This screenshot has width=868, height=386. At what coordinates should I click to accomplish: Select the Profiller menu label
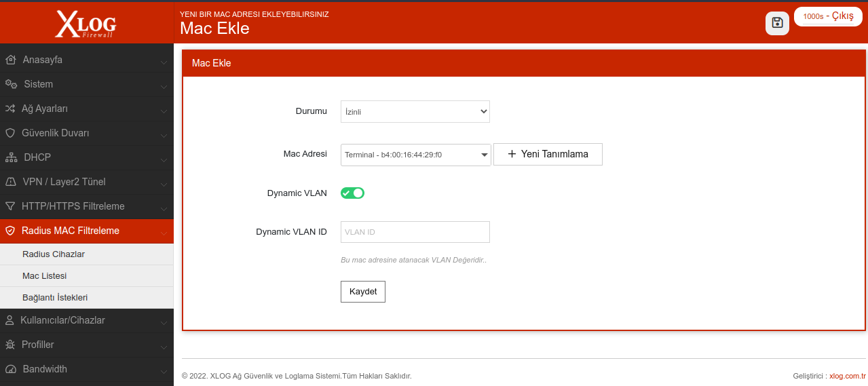click(37, 345)
